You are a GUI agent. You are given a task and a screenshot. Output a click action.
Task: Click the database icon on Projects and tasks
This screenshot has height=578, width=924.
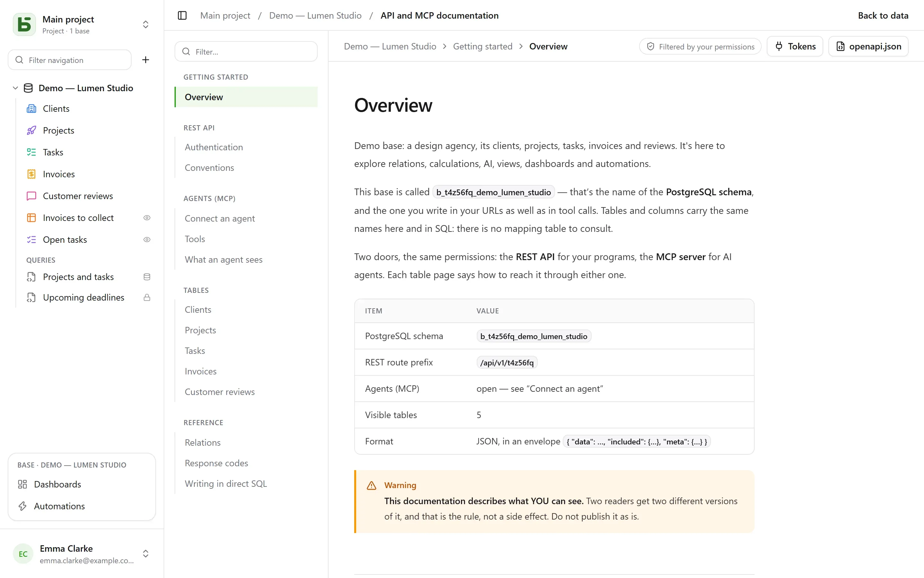pos(147,277)
